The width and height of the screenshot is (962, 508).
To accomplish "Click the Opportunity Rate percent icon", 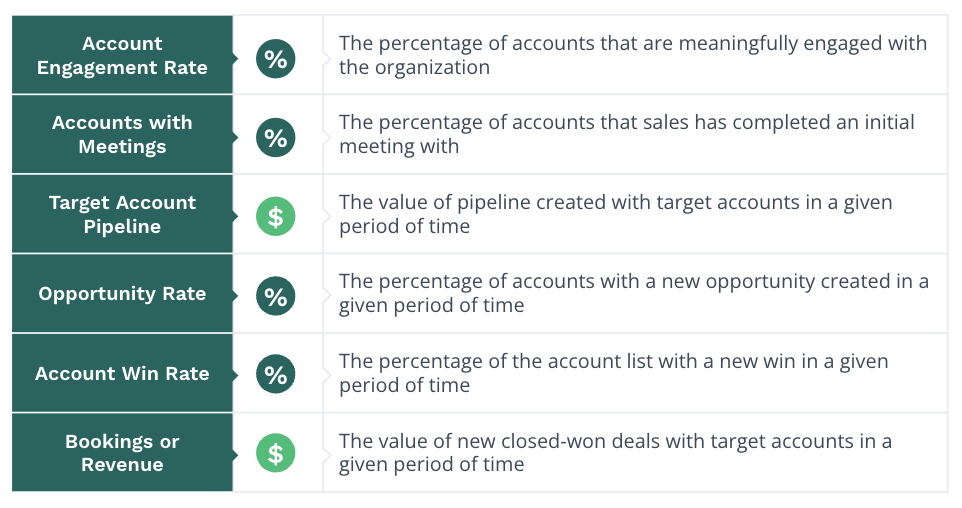I will point(275,296).
